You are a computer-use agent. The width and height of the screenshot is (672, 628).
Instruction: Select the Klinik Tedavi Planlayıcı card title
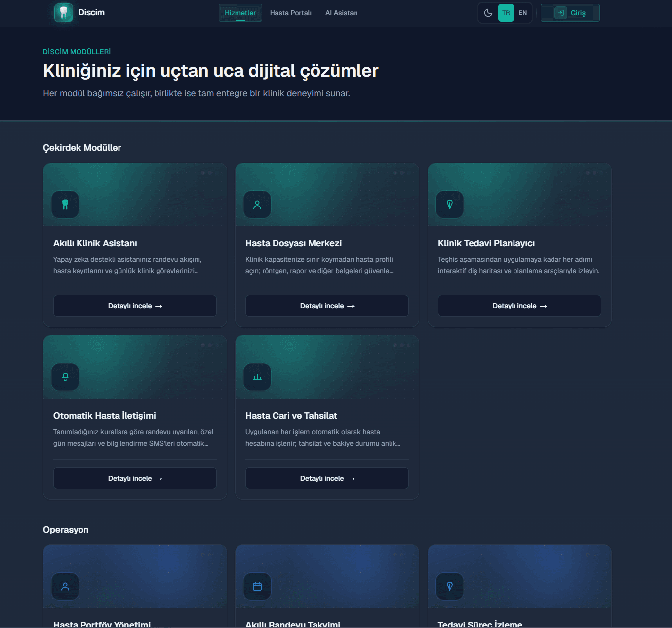click(486, 243)
